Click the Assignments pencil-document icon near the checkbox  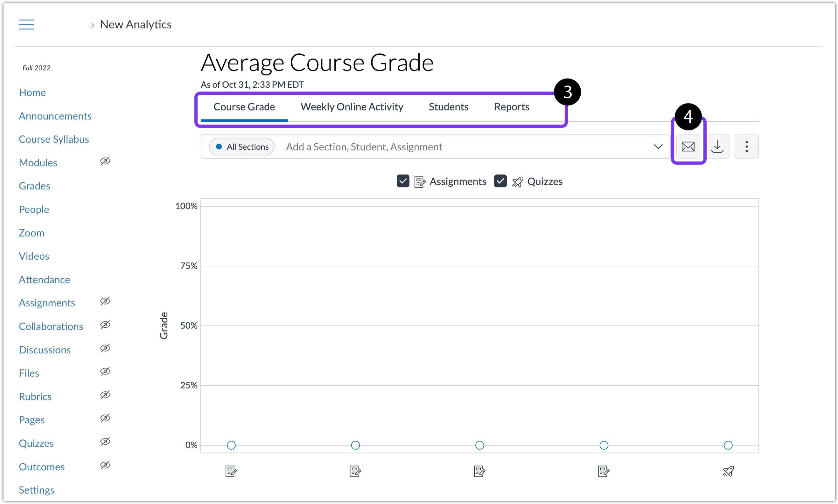[x=420, y=181]
